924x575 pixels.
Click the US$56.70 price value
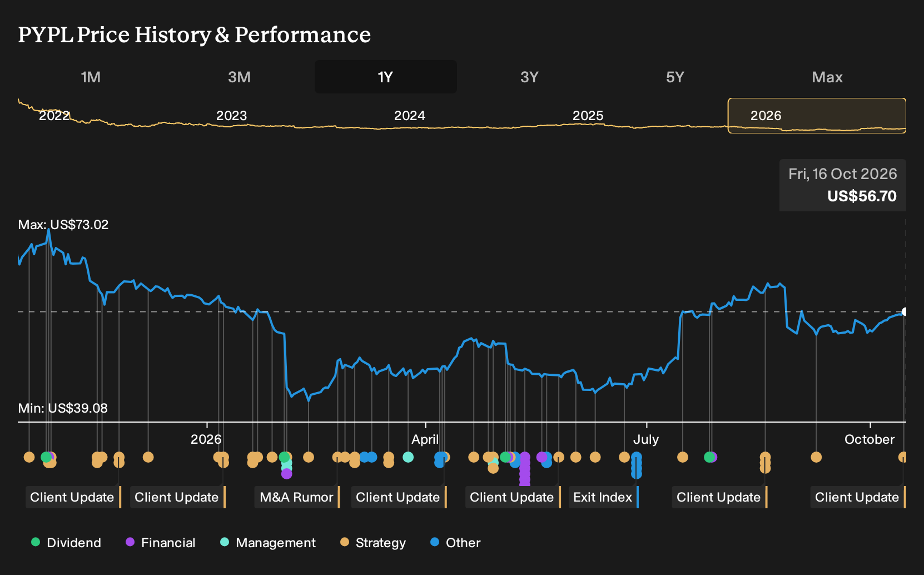point(862,196)
